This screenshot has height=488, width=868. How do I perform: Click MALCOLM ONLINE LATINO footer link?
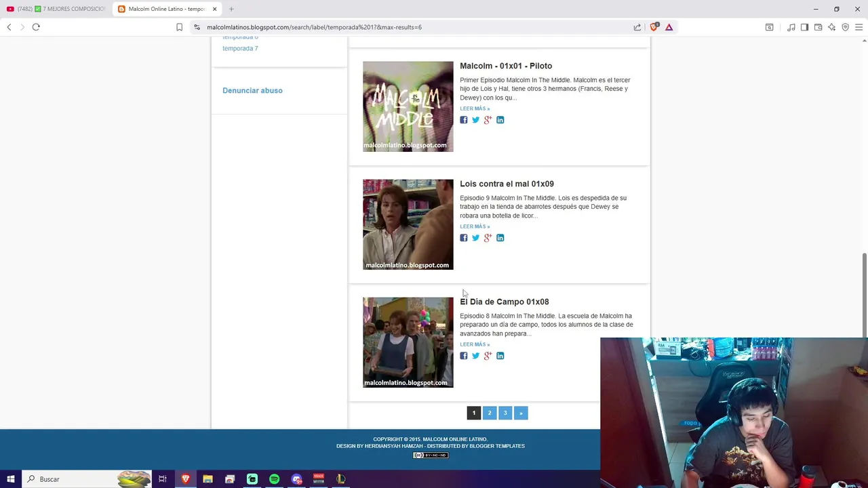click(x=455, y=439)
